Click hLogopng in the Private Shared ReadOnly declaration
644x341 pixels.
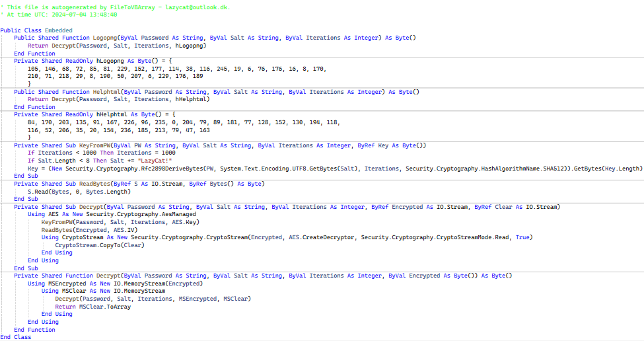pos(110,61)
